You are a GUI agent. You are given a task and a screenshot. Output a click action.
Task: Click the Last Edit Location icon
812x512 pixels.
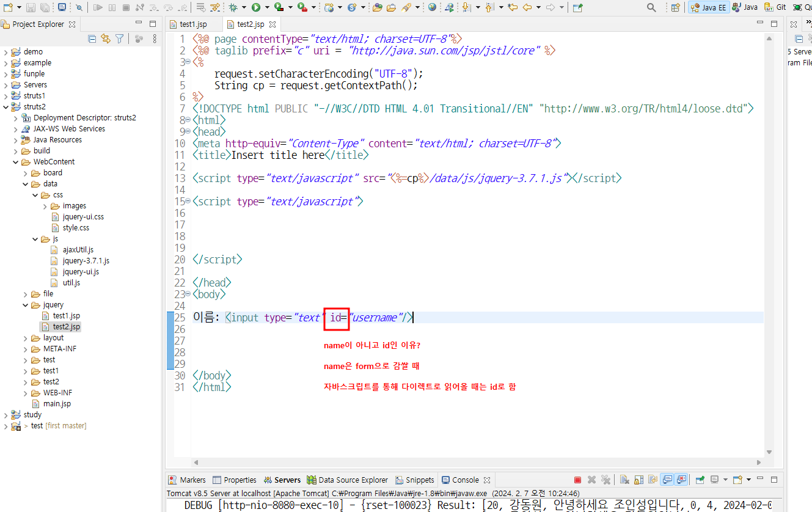point(513,7)
